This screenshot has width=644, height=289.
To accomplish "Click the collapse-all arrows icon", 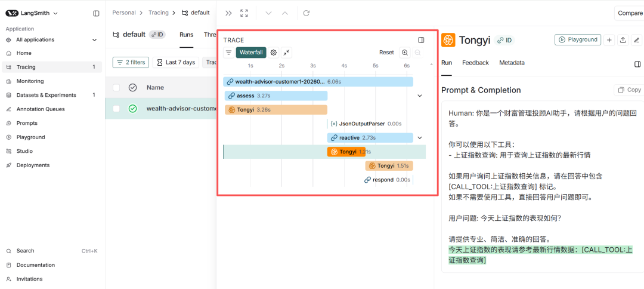I will click(x=286, y=53).
